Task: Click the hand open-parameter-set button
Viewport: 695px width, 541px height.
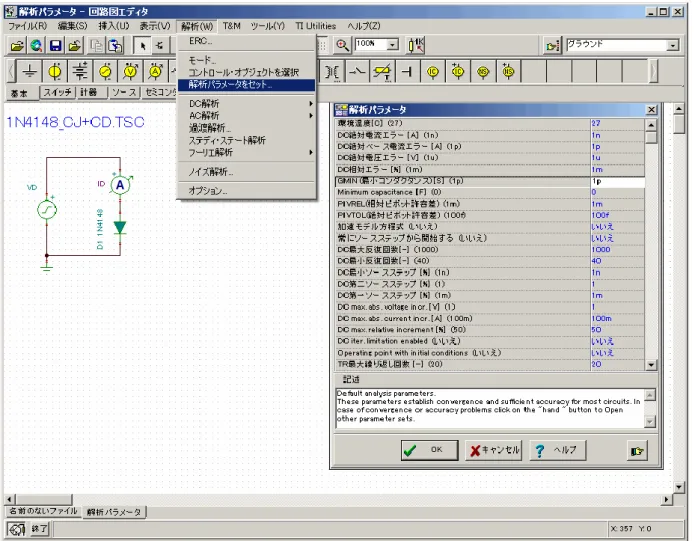Action: (x=637, y=451)
